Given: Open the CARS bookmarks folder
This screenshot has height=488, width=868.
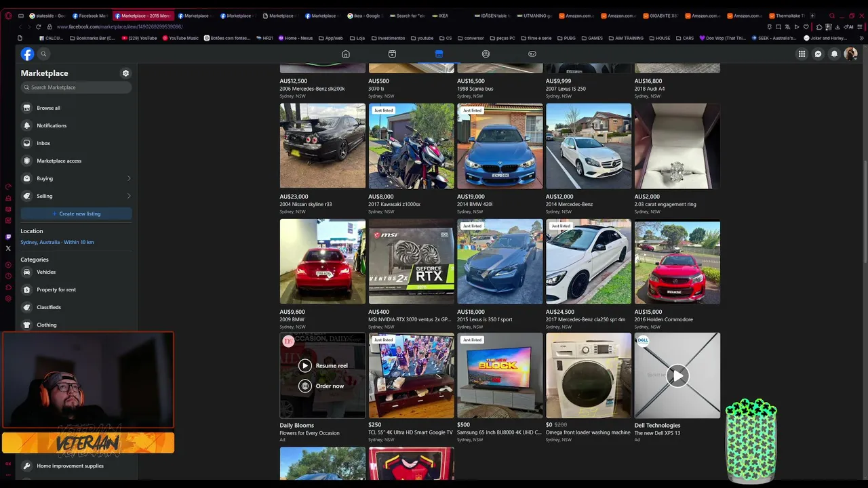Looking at the screenshot, I should click(x=685, y=38).
